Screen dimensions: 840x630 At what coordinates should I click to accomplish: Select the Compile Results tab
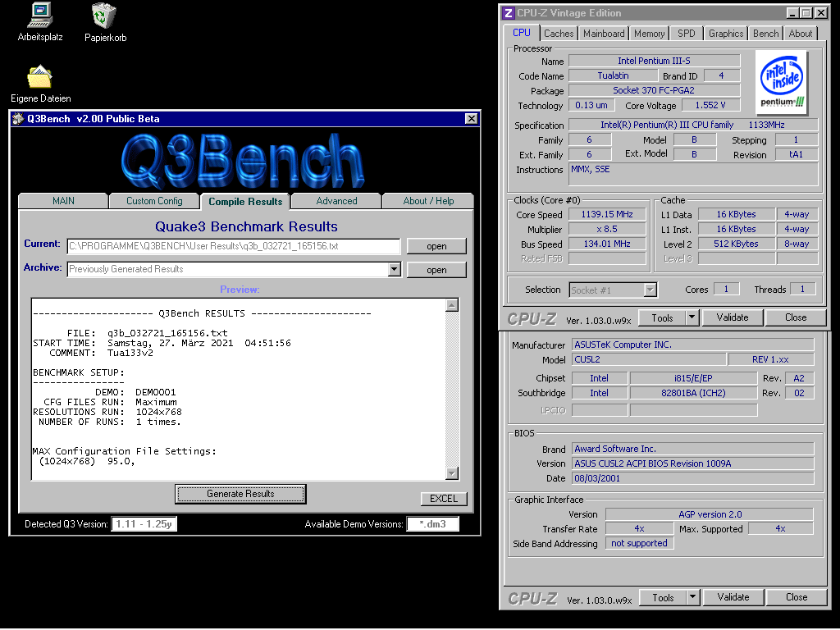tap(245, 202)
